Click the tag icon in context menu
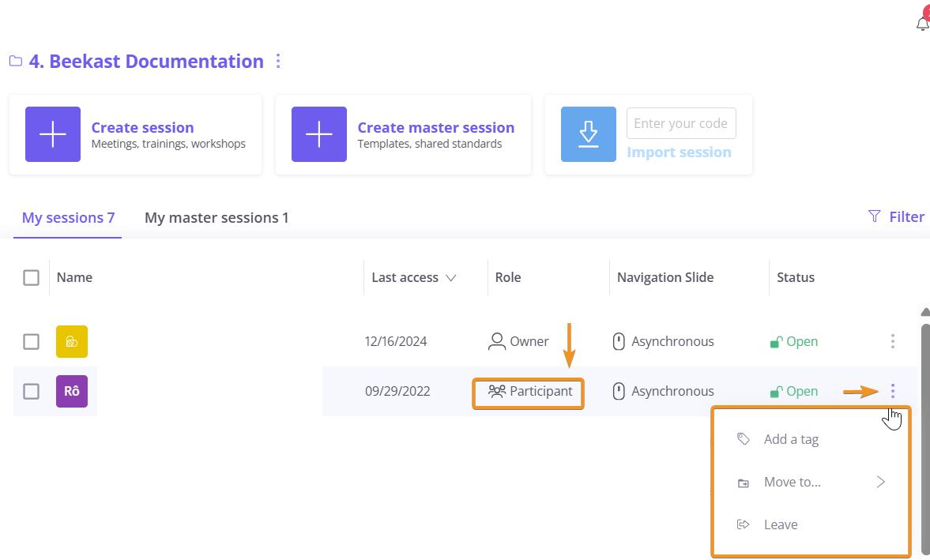930x560 pixels. (x=744, y=438)
